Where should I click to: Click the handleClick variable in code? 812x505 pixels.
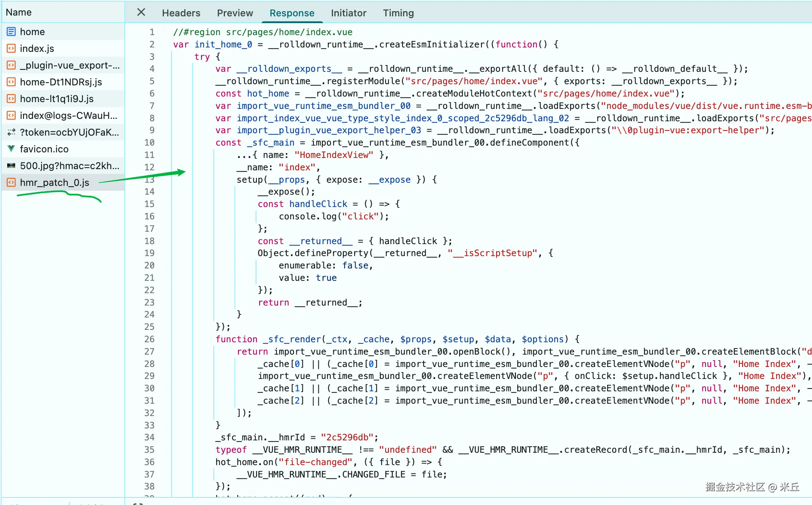point(318,204)
